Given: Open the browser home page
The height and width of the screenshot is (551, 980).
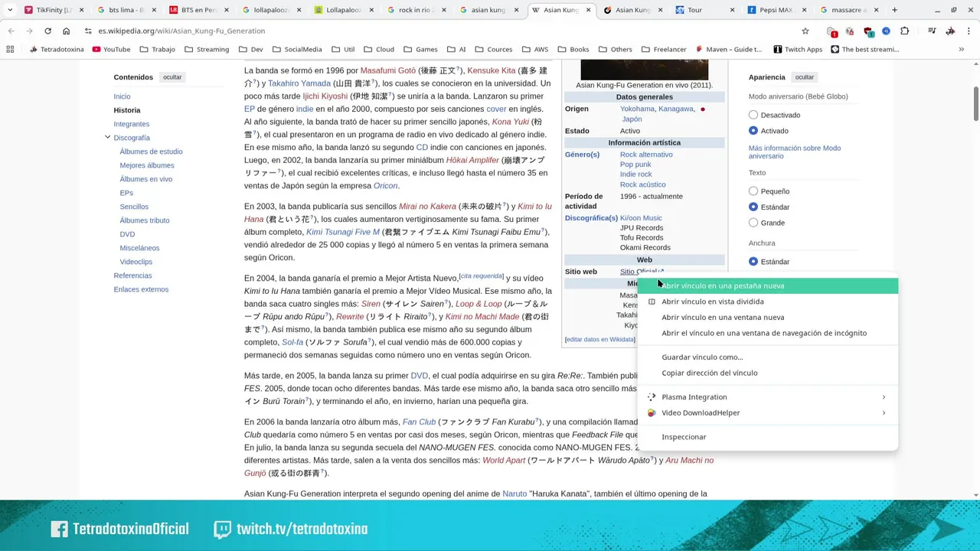Looking at the screenshot, I should 66,31.
